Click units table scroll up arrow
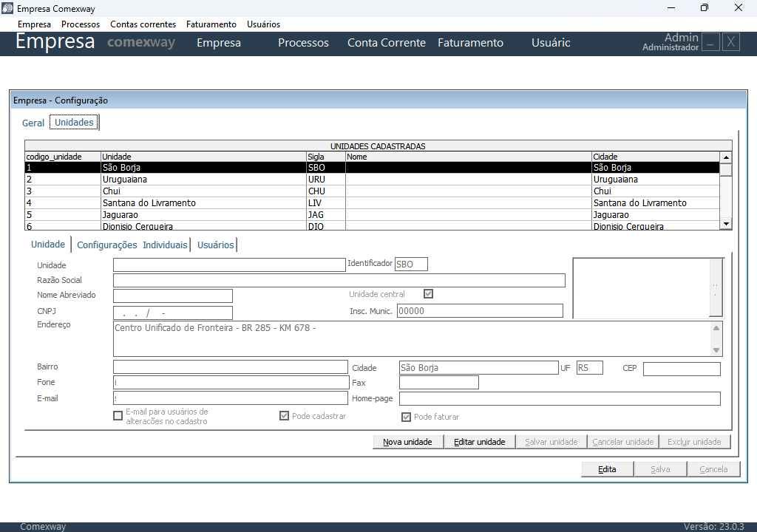The image size is (757, 532). point(726,157)
